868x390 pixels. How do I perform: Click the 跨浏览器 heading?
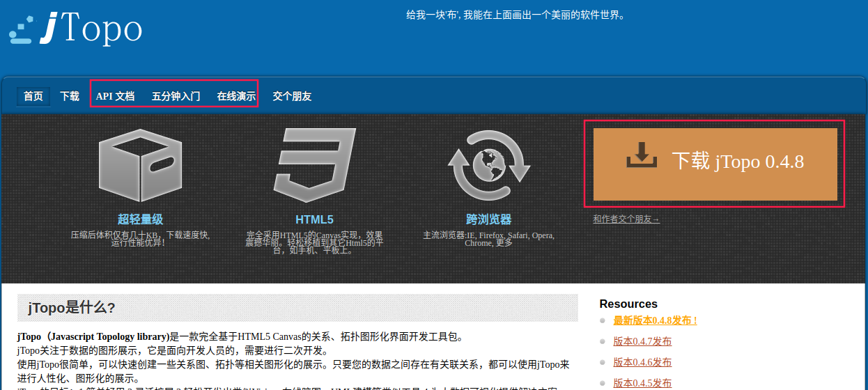coord(488,219)
